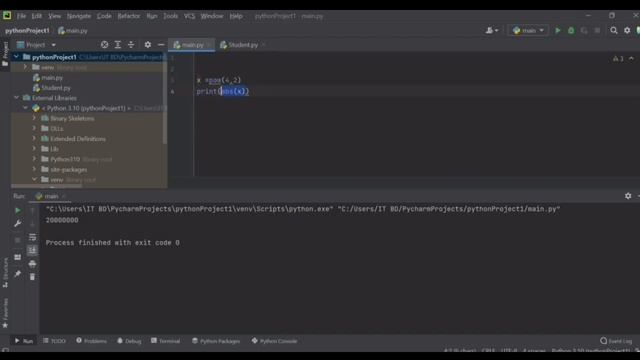Open the Edit menu
Image resolution: width=640 pixels, height=360 pixels.
(37, 16)
